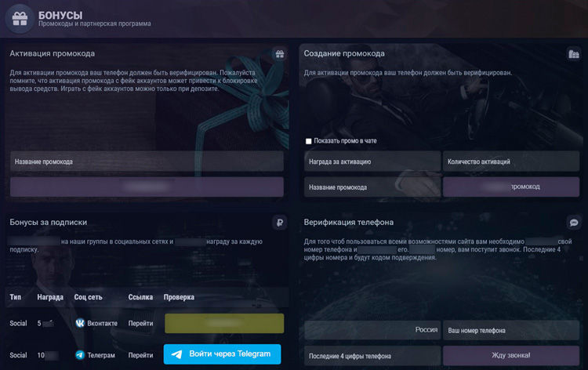
Task: Click chat bubble icon in phone verification panel
Action: (573, 223)
